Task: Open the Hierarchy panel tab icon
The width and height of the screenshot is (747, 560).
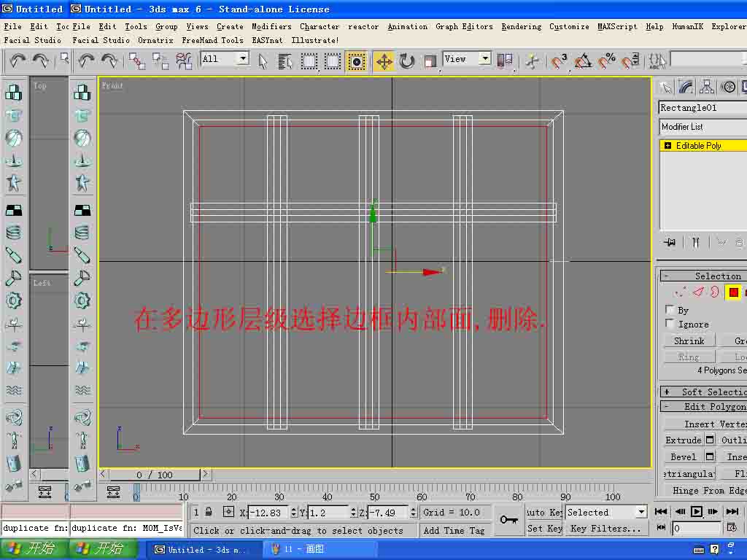Action: click(706, 87)
